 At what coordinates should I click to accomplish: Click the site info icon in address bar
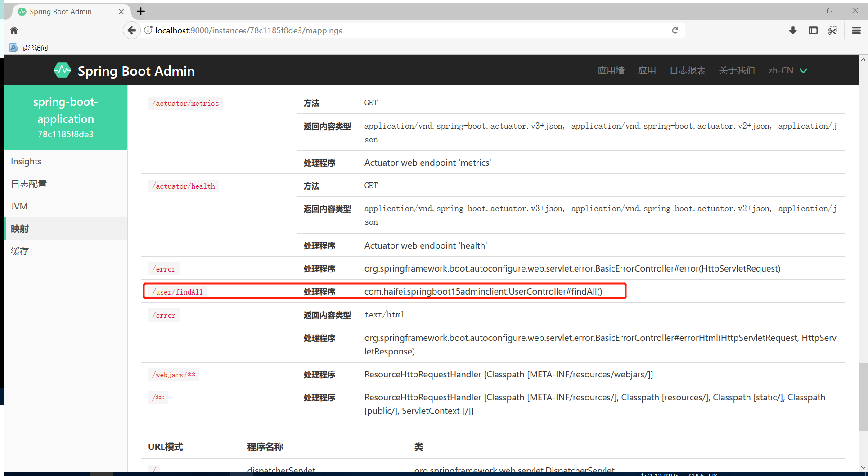(x=148, y=30)
